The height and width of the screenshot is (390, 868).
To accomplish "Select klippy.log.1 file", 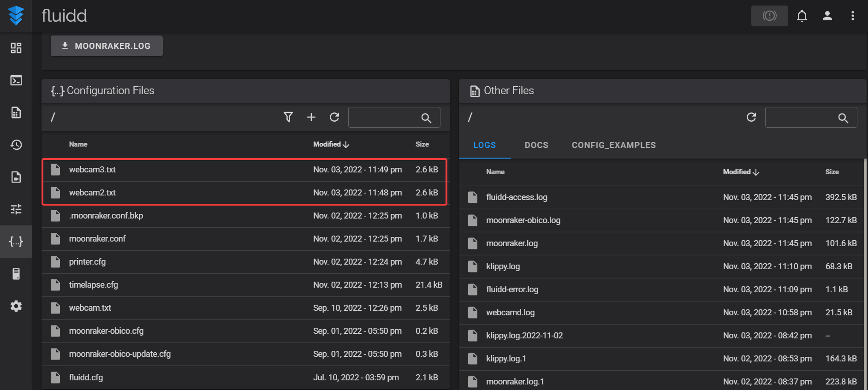I will point(661,359).
